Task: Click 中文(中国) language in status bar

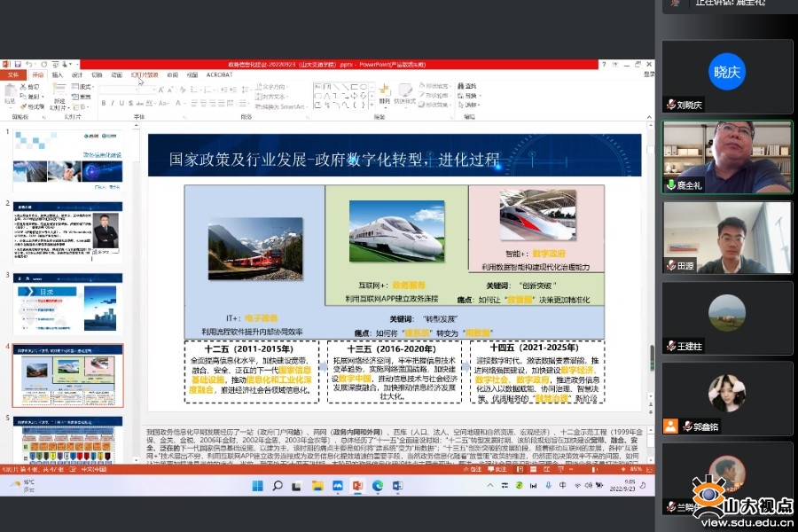Action: pos(94,469)
